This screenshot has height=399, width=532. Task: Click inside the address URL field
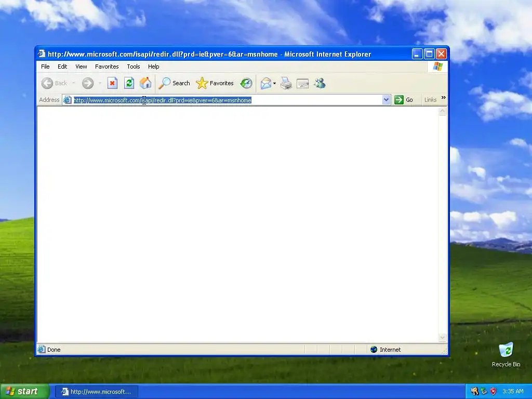click(228, 100)
